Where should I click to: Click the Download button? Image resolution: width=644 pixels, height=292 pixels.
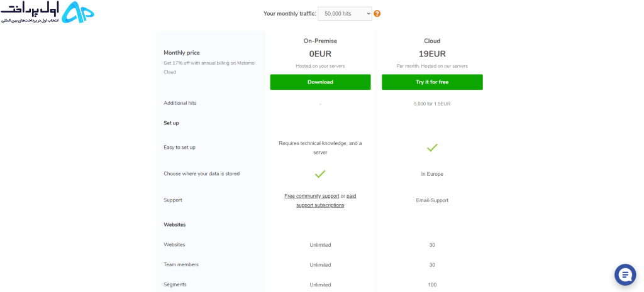[x=320, y=82]
